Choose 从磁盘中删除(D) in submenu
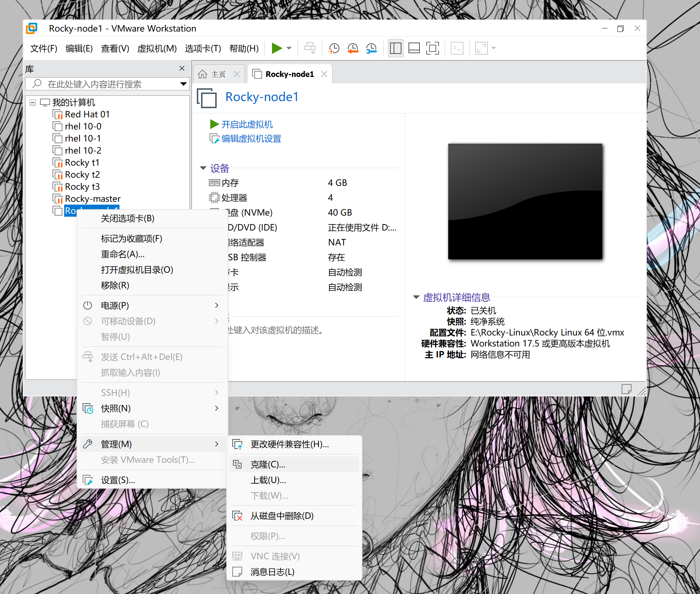The image size is (700, 594). pyautogui.click(x=294, y=516)
